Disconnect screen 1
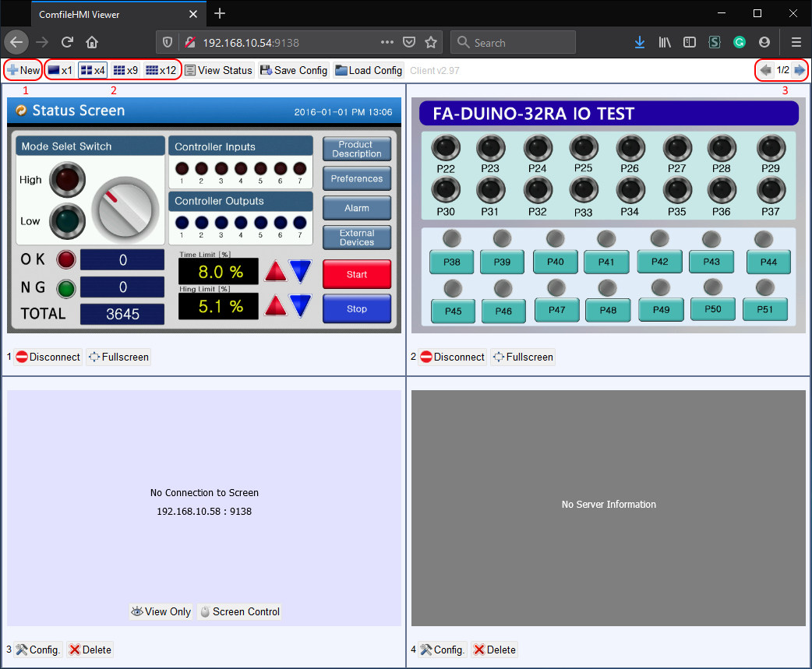Screen dimensions: 812x669 48,357
